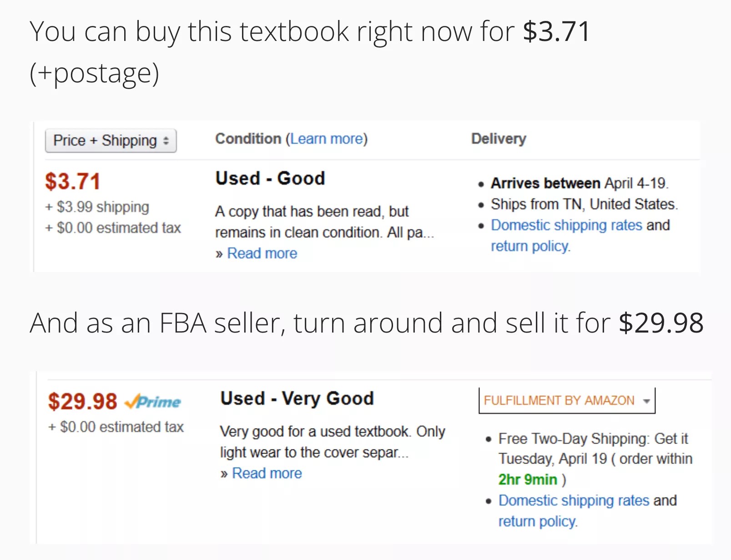Click the » chevron before second Read more
Screen dimensions: 731x560
[225, 474]
